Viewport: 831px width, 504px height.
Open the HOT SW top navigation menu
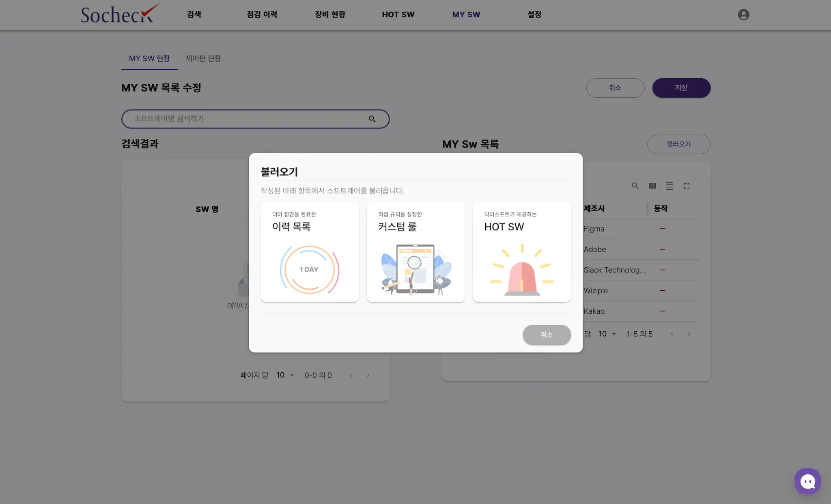398,15
